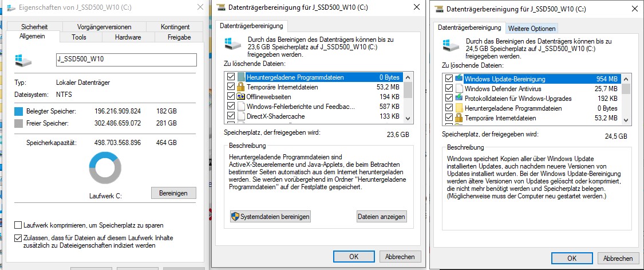Click the drive usage donut chart

click(105, 168)
